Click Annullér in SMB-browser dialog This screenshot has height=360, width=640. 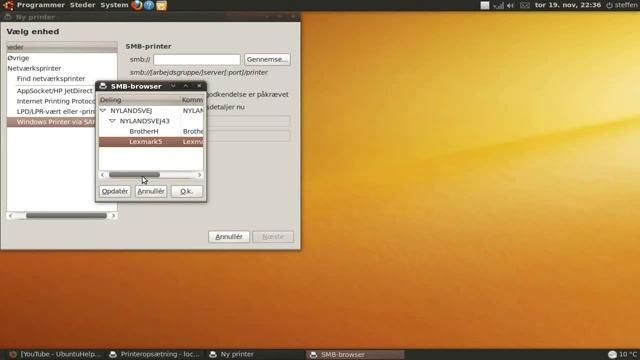coord(151,191)
